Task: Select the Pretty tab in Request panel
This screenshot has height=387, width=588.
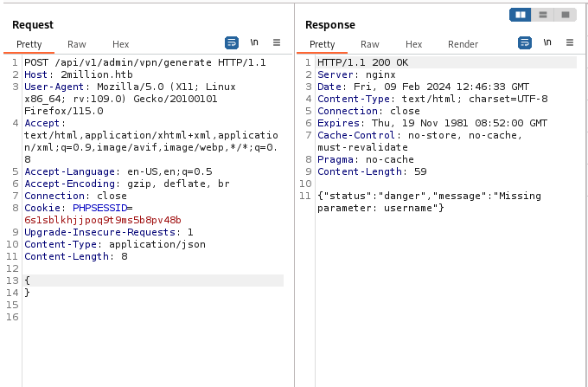Action: pyautogui.click(x=29, y=44)
